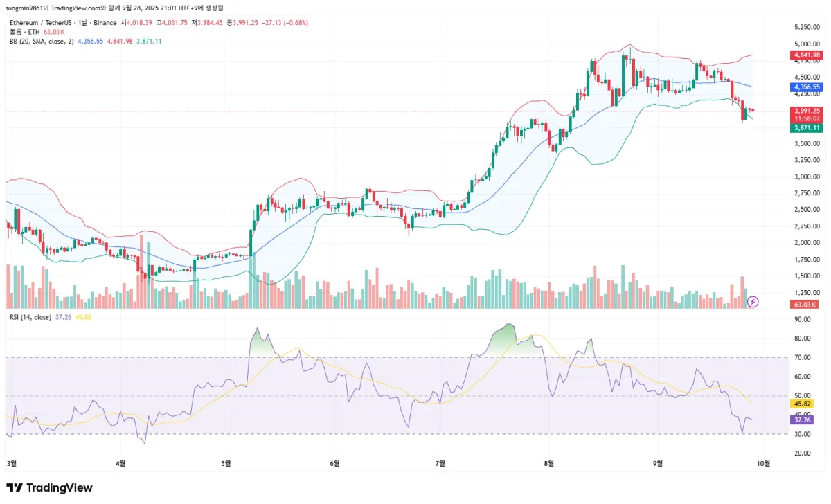Click the purple 37.26 RSI value tag
The width and height of the screenshot is (831, 504).
tap(801, 420)
